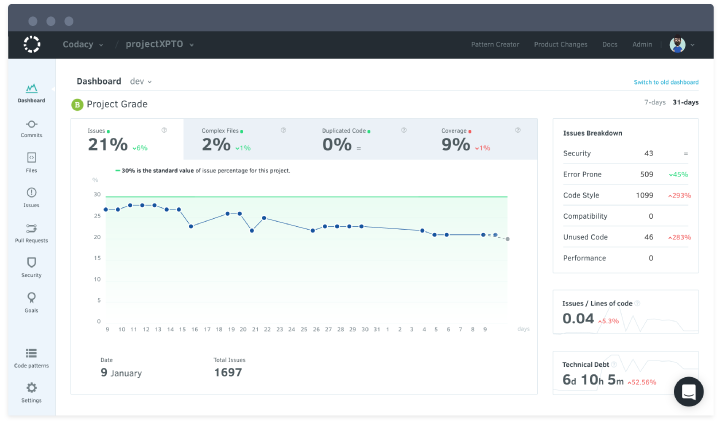This screenshot has height=423, width=721.
Task: Open Files in the sidebar
Action: (31, 161)
